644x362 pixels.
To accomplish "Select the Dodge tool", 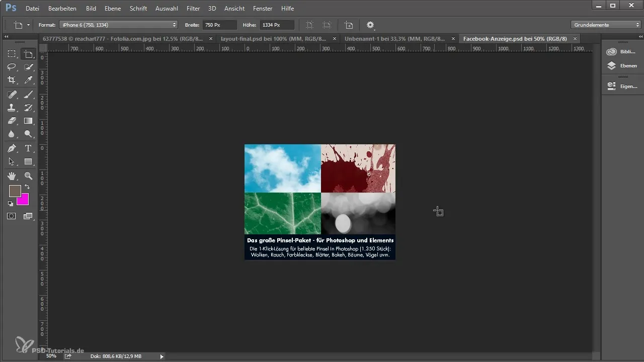I will pyautogui.click(x=29, y=134).
